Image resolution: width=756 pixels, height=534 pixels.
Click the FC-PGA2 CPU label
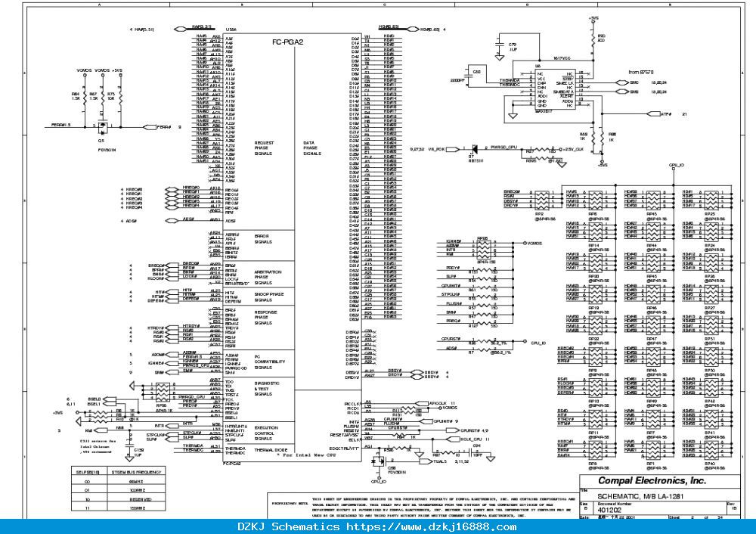(287, 42)
